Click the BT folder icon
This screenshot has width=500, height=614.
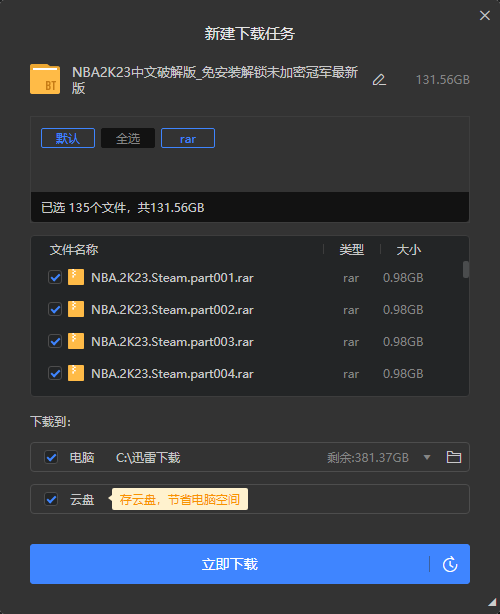point(45,79)
